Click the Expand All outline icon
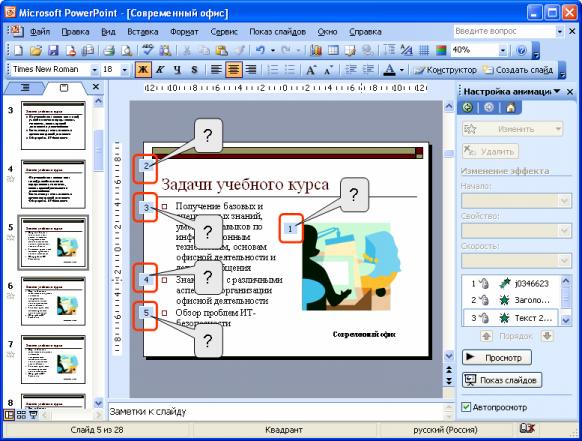The image size is (582, 441). (389, 50)
